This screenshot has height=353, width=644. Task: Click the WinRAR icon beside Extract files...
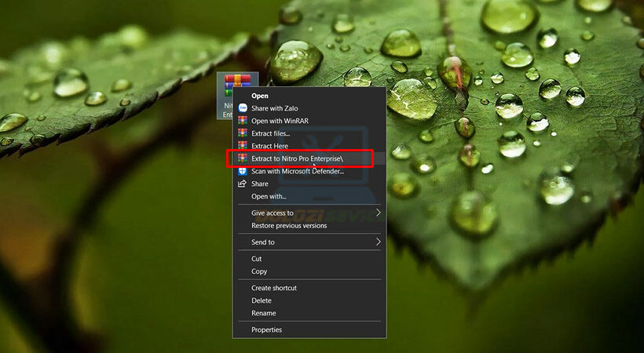click(243, 133)
